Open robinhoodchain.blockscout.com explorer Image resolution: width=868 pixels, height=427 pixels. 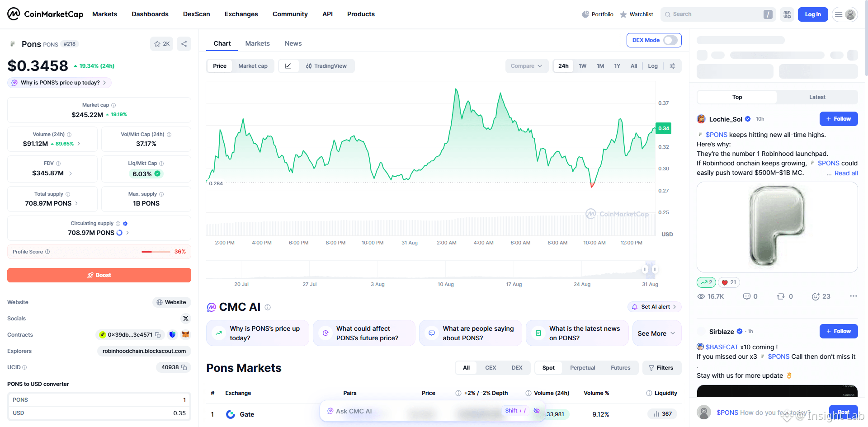pos(144,351)
